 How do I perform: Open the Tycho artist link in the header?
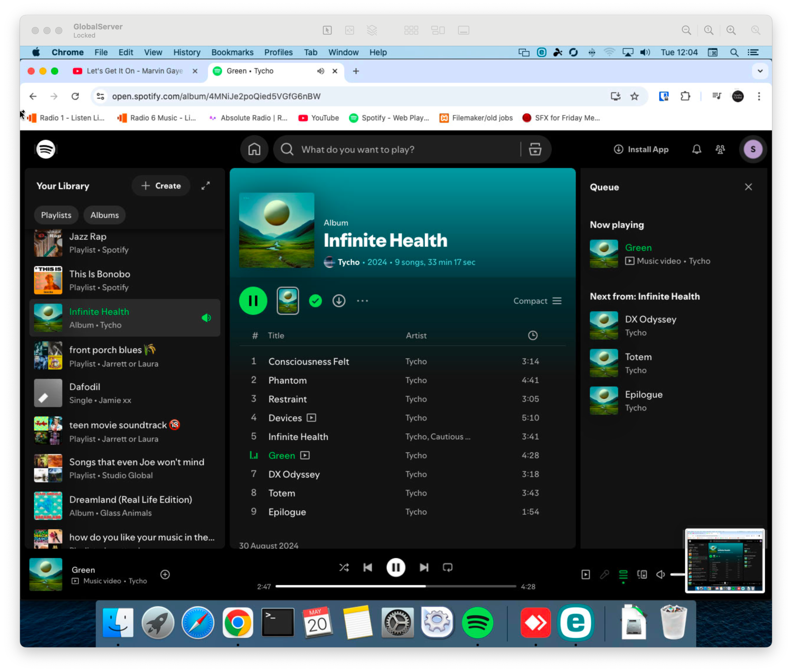tap(348, 262)
